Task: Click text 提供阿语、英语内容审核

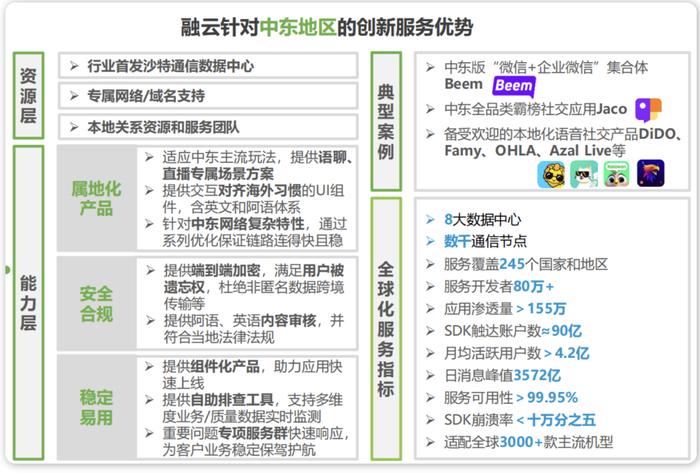Action: [x=240, y=320]
